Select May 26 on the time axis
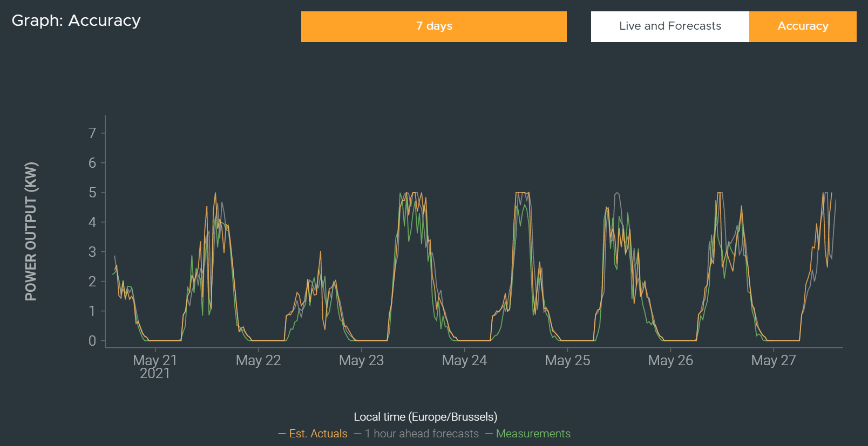The height and width of the screenshot is (446, 868). click(670, 360)
